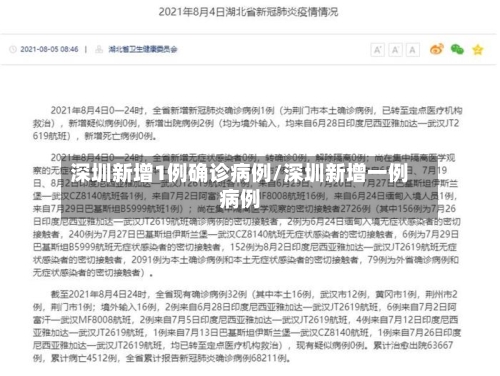Share article via Weibo icon
The image size is (500, 376).
(437, 49)
